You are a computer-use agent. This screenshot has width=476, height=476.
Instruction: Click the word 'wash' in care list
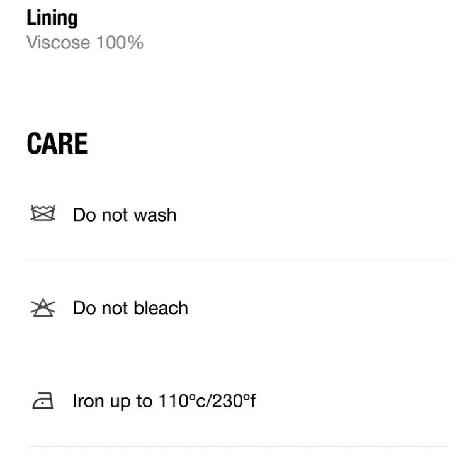pos(155,215)
